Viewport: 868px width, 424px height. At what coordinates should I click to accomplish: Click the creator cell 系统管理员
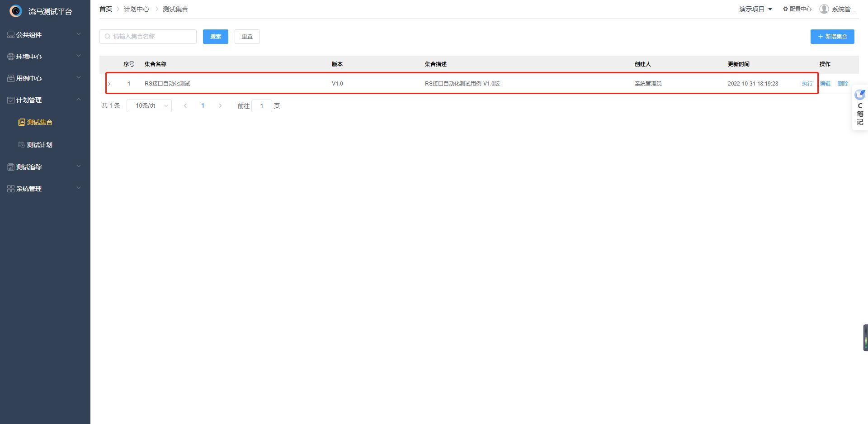648,84
